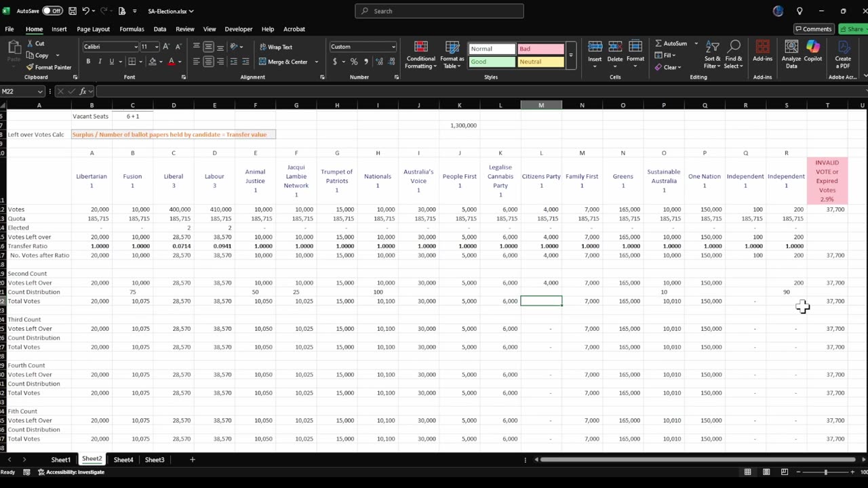Open the Font Color dropdown arrow
Screen dimensions: 868x488
[x=180, y=62]
